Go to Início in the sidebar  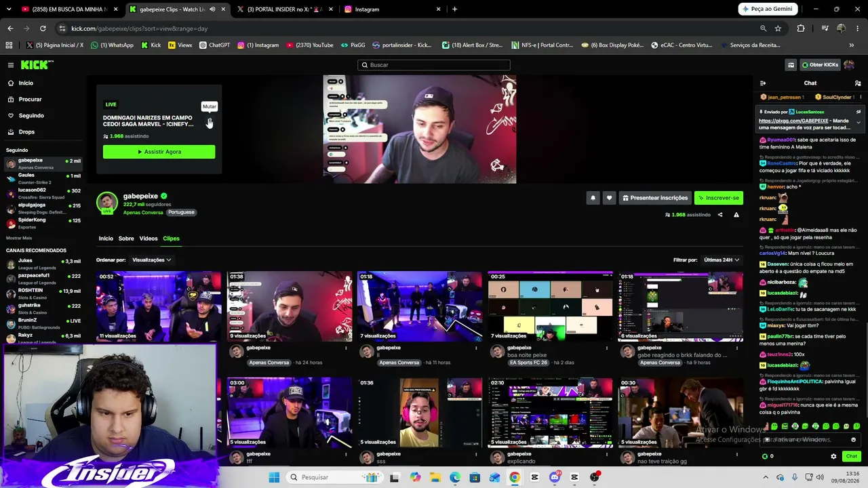(43, 83)
